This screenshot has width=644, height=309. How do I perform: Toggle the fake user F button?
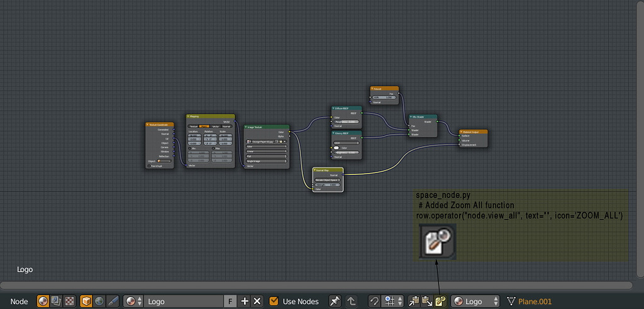(x=230, y=301)
